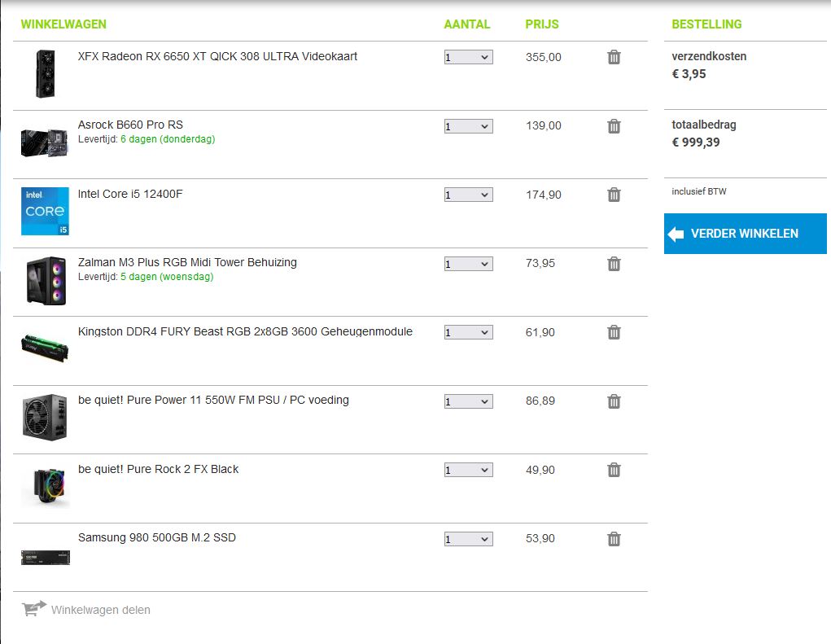Click the VERDER WINKELEN button
Viewport: 831px width, 644px height.
[746, 234]
